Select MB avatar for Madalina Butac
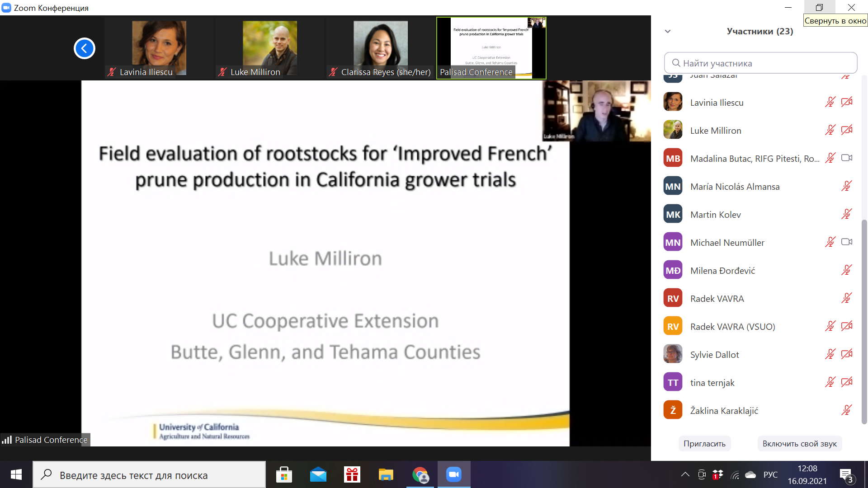The image size is (868, 488). [673, 158]
